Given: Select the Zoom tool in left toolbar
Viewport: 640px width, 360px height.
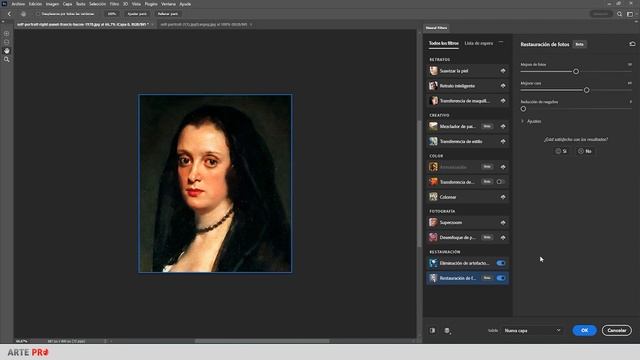Looking at the screenshot, I should point(7,60).
